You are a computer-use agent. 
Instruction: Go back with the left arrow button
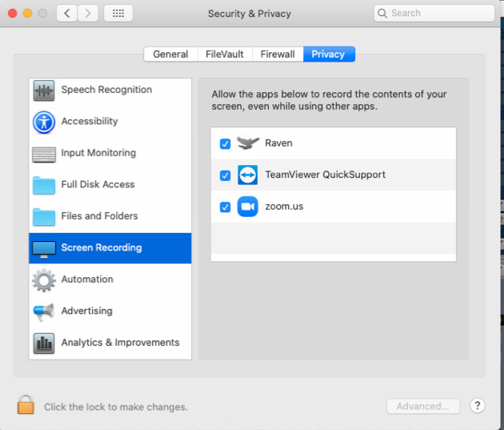(66, 14)
